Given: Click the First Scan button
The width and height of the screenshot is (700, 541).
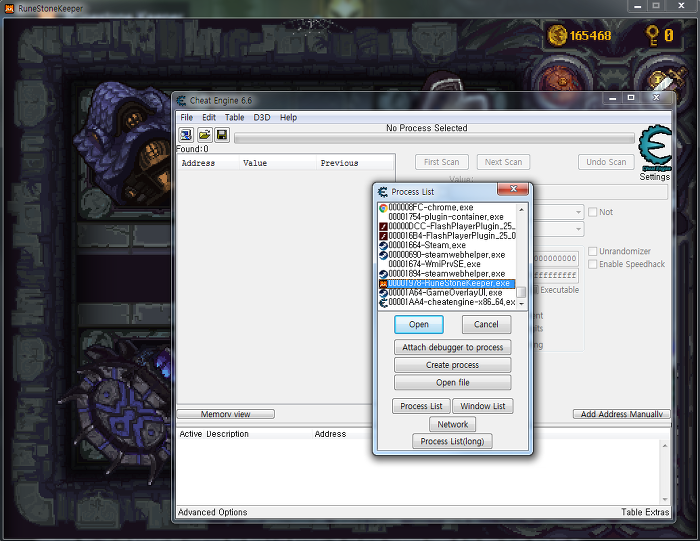Looking at the screenshot, I should pos(442,162).
